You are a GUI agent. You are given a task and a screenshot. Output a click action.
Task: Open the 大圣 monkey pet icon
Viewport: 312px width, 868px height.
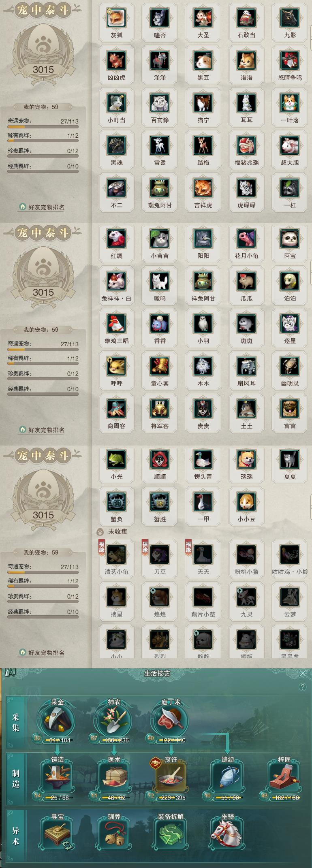pyautogui.click(x=203, y=18)
